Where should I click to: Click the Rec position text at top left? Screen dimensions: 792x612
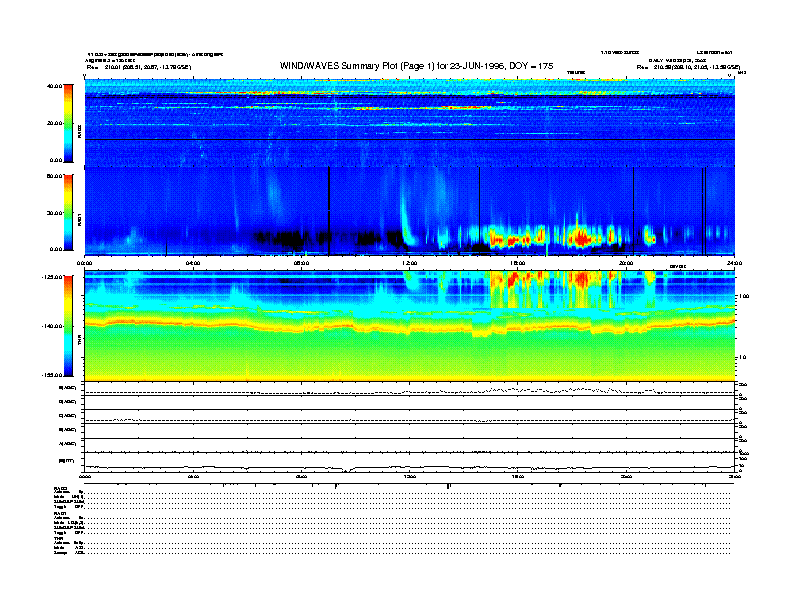[139, 67]
